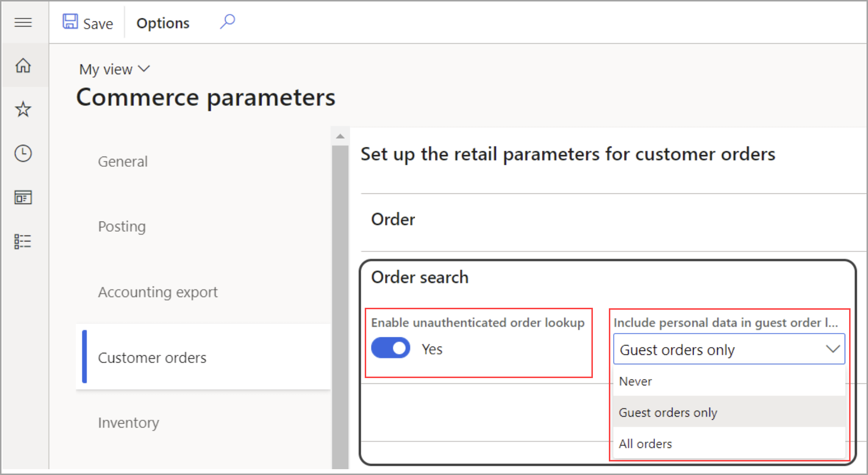Collapse the Order section header
This screenshot has height=475, width=868.
[393, 220]
